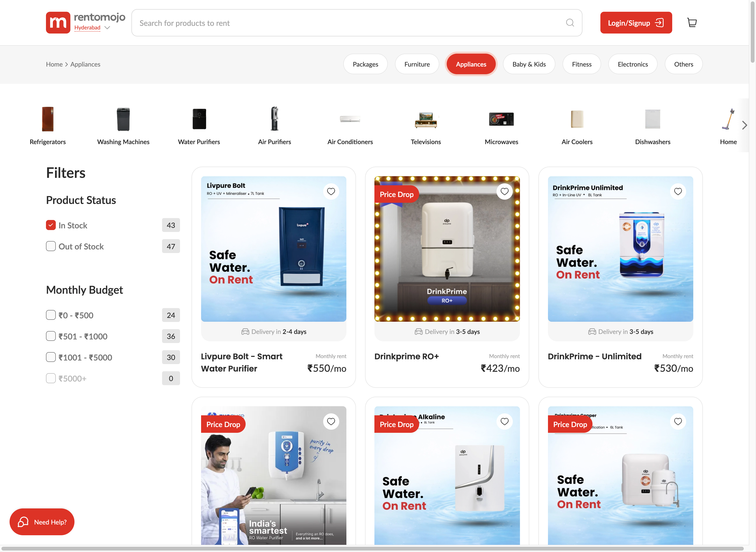
Task: Open the DrinkPrime – Unlimited product title
Action: click(x=595, y=356)
